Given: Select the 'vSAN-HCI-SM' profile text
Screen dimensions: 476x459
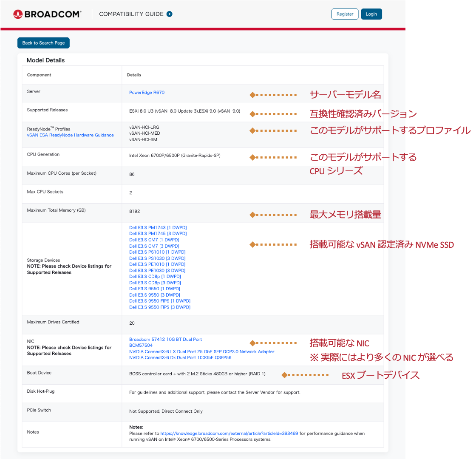Looking at the screenshot, I should pyautogui.click(x=143, y=140).
